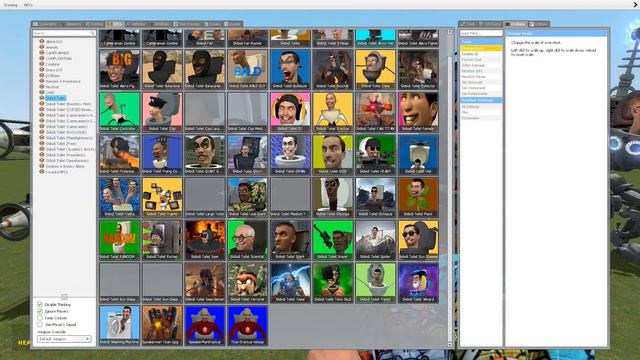This screenshot has height=360, width=640.
Task: Spawn the Skibidi Toilet HEAVY NPC
Action: coord(376,155)
